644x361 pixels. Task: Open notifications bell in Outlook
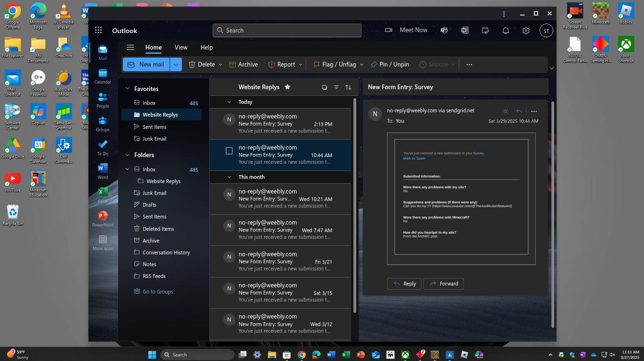(x=506, y=30)
